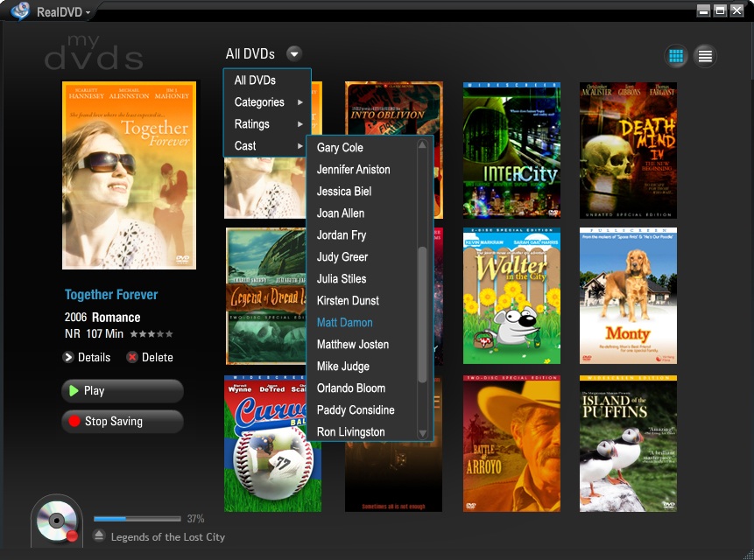The width and height of the screenshot is (754, 560).
Task: Select Jennifer Aniston from cast list
Action: click(x=353, y=170)
